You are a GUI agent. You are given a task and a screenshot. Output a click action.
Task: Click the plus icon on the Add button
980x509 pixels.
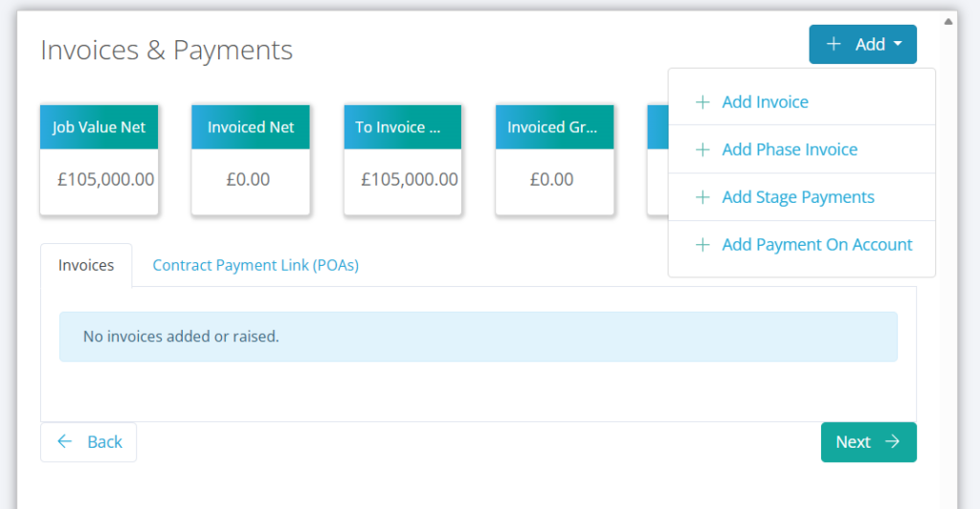pyautogui.click(x=834, y=44)
